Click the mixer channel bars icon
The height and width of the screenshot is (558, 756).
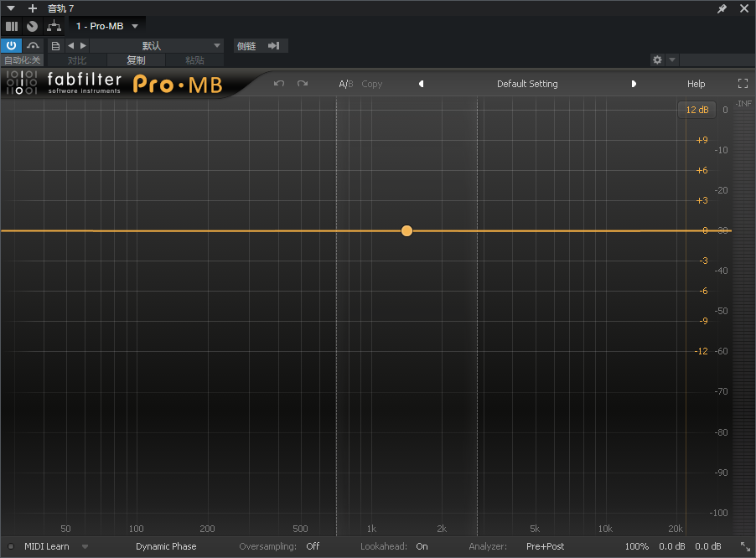(12, 26)
